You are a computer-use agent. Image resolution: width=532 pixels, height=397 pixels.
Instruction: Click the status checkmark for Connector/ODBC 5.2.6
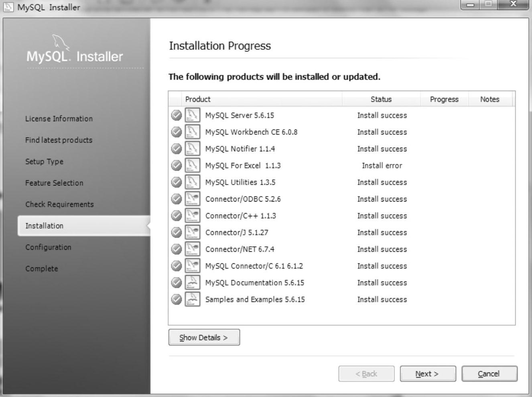click(177, 199)
